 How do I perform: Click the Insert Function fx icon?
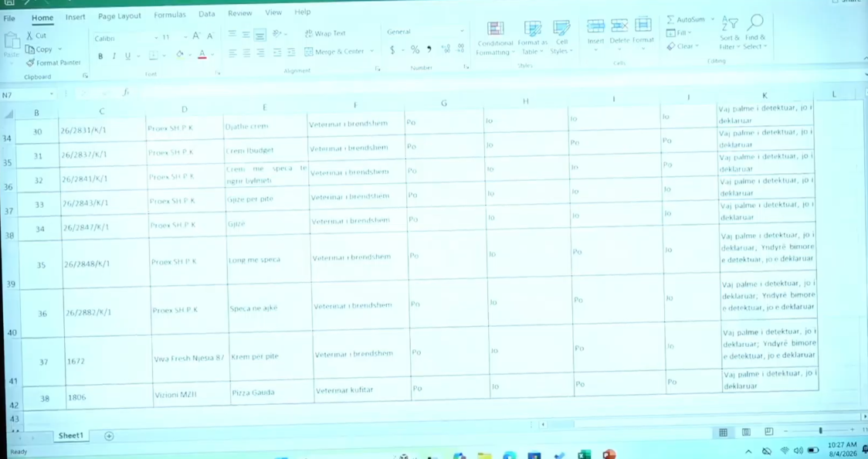pos(126,93)
